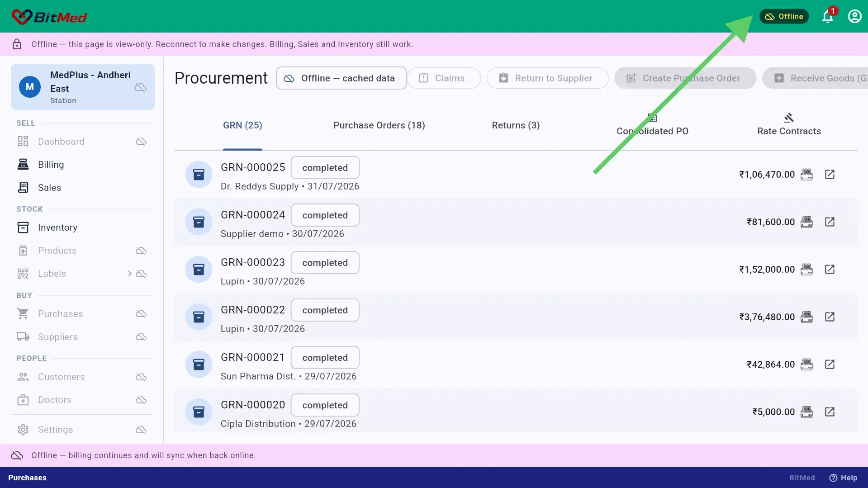Switch to the Purchase Orders (18) tab
This screenshot has height=488, width=868.
(x=379, y=125)
